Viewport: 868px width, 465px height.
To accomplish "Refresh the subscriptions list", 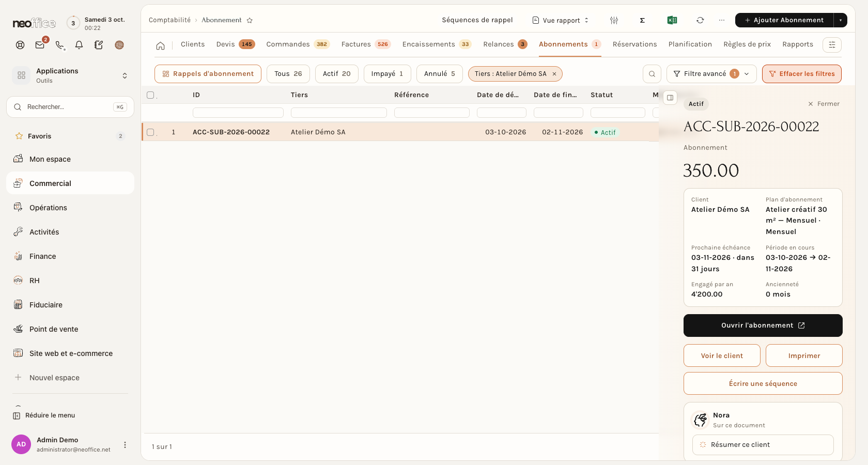I will pos(700,20).
